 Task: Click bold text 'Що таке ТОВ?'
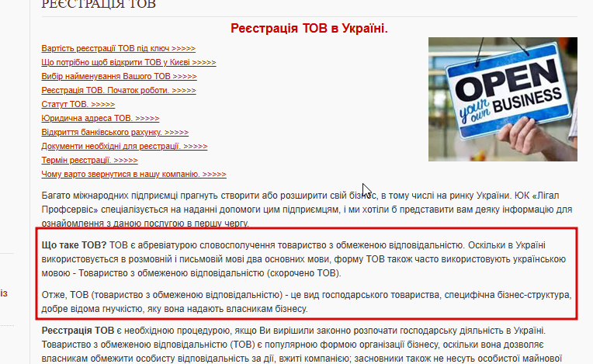tap(75, 245)
